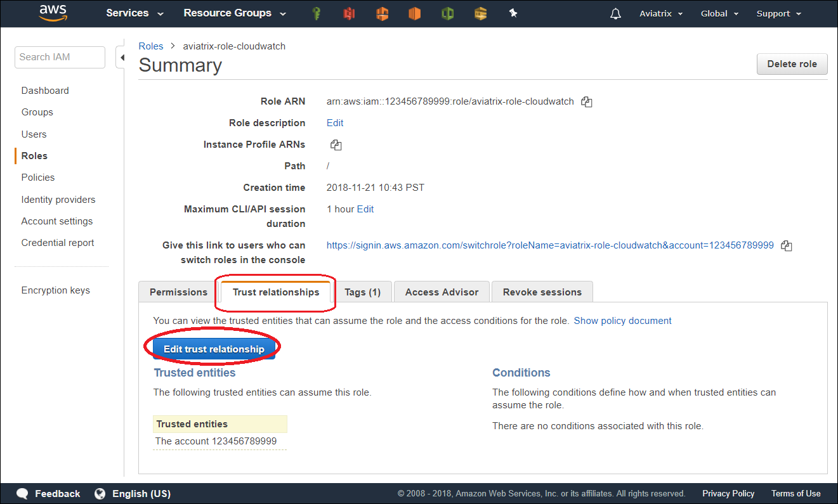Open the green VPC service shortcut icon
This screenshot has height=504, width=838.
click(x=447, y=13)
